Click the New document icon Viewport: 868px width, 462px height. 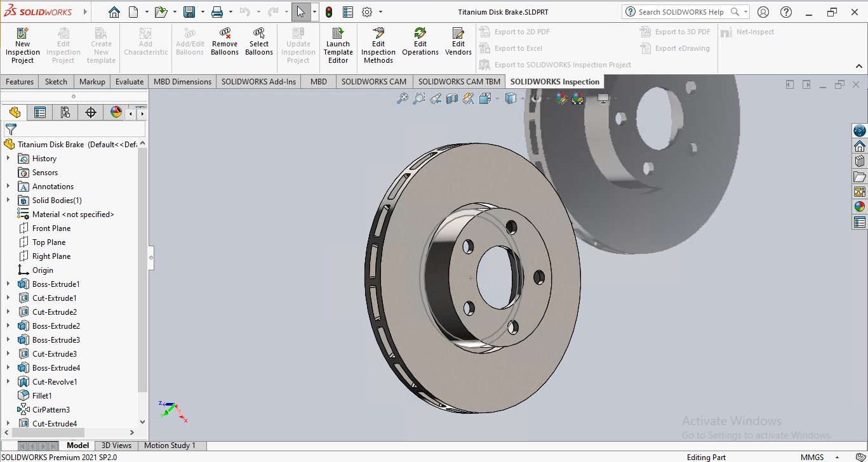click(x=133, y=12)
